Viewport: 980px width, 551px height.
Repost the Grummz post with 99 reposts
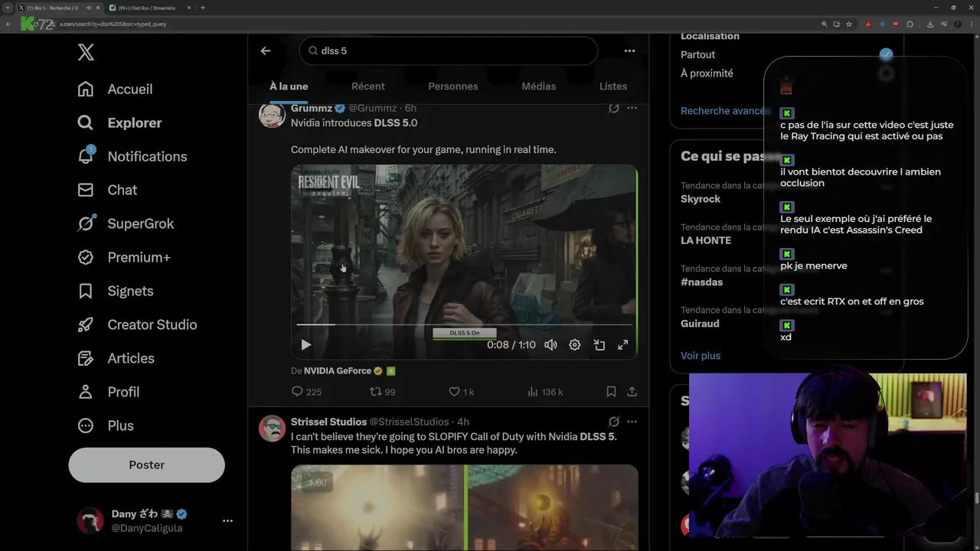click(382, 392)
